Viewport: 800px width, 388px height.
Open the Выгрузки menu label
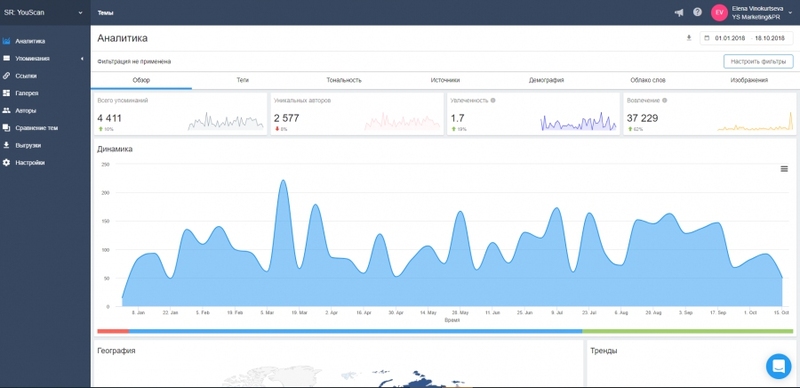coord(28,145)
